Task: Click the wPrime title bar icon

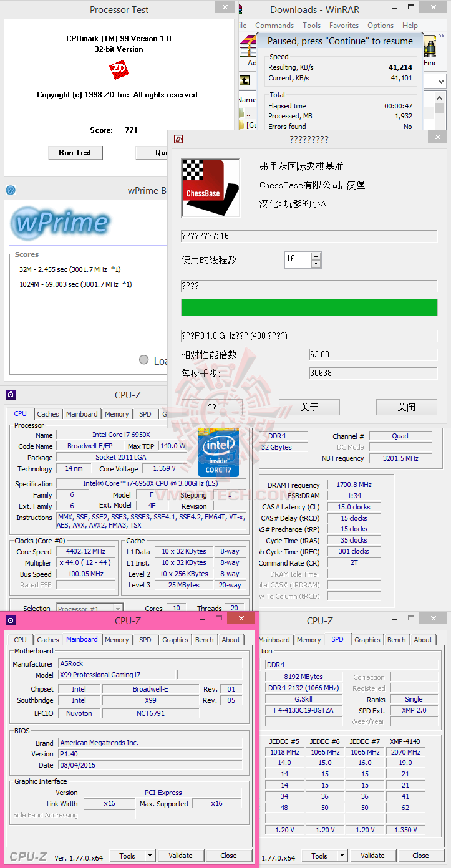Action: [11, 191]
